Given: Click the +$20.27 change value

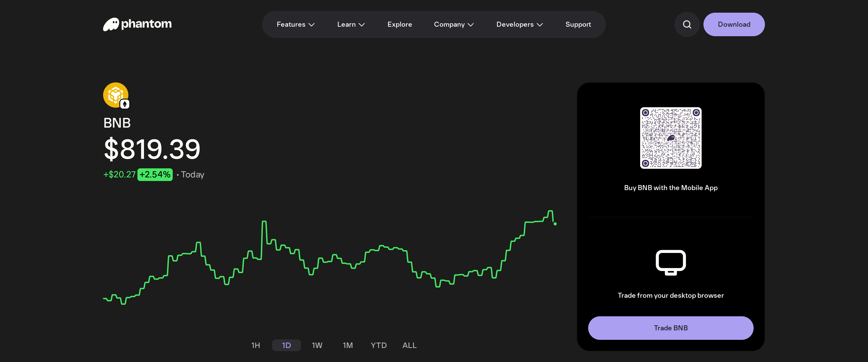Looking at the screenshot, I should pos(119,174).
